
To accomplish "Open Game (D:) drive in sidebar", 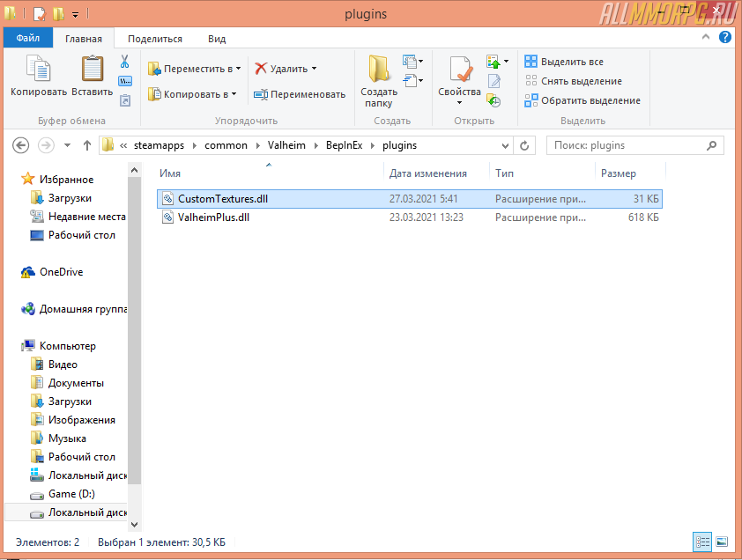I will pos(63,494).
